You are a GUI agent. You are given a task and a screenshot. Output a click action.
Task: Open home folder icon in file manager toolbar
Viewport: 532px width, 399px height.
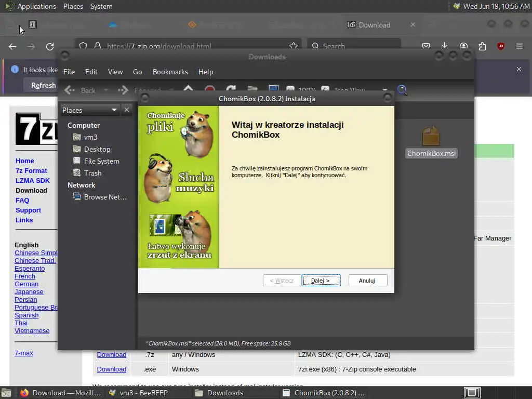pyautogui.click(x=252, y=89)
